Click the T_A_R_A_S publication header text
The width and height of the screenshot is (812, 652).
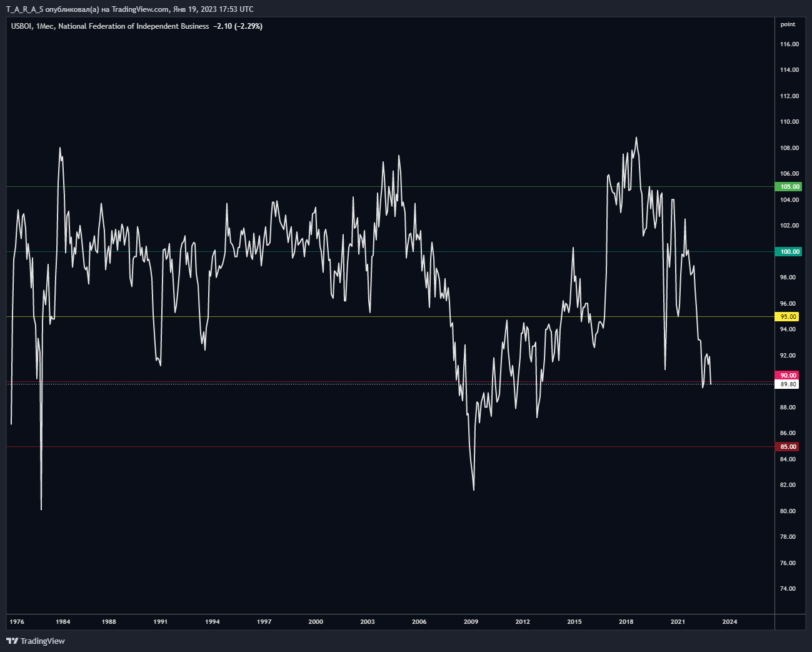(130, 9)
